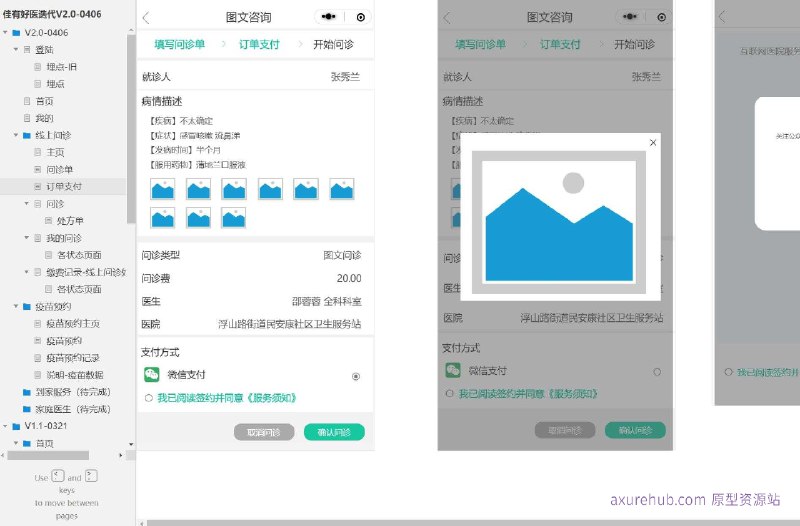Viewport: 800px width, 526px height.
Task: Open 《服务须知》 link in dimmed second phone
Action: pos(573,394)
